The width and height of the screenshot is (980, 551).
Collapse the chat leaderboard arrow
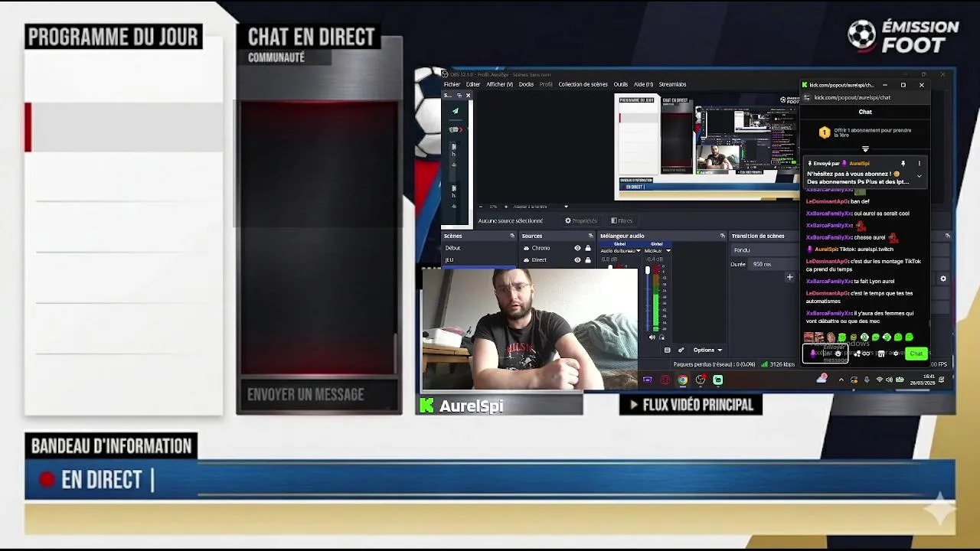pyautogui.click(x=865, y=148)
